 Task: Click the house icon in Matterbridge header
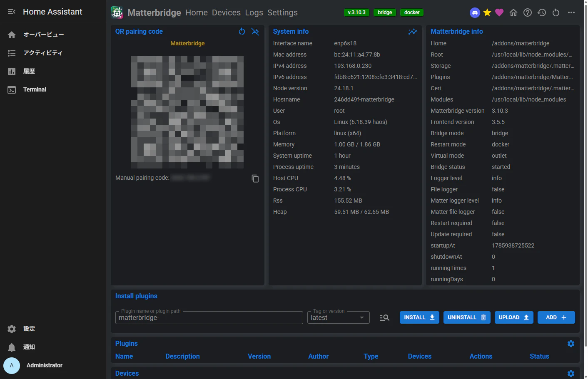513,12
